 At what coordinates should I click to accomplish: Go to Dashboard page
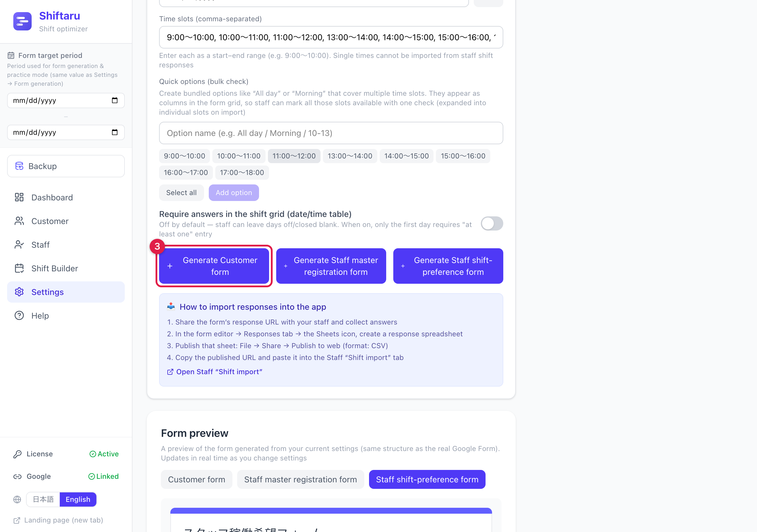pos(66,197)
